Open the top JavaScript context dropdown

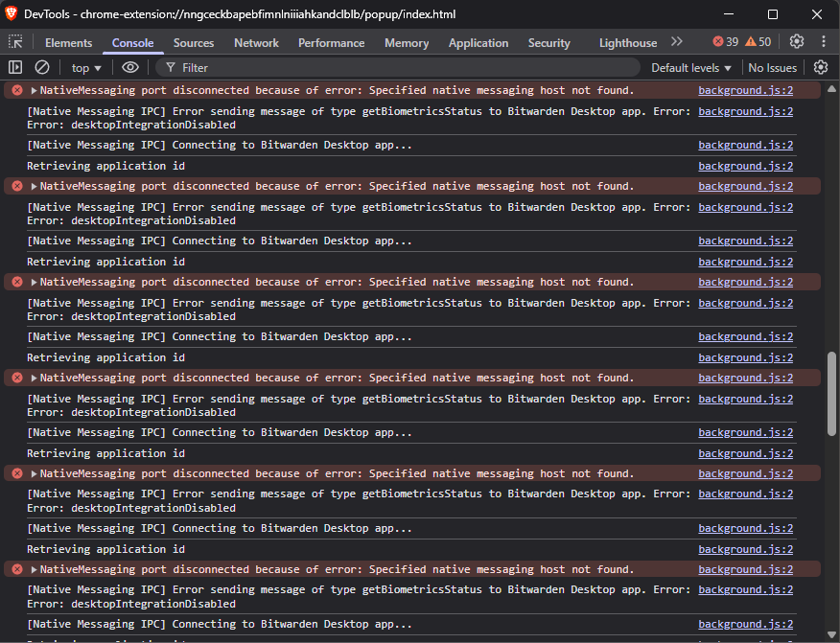coord(86,68)
